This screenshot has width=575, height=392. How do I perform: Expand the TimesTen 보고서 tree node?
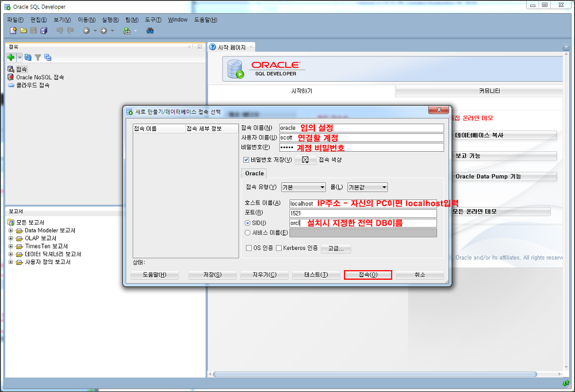click(10, 247)
